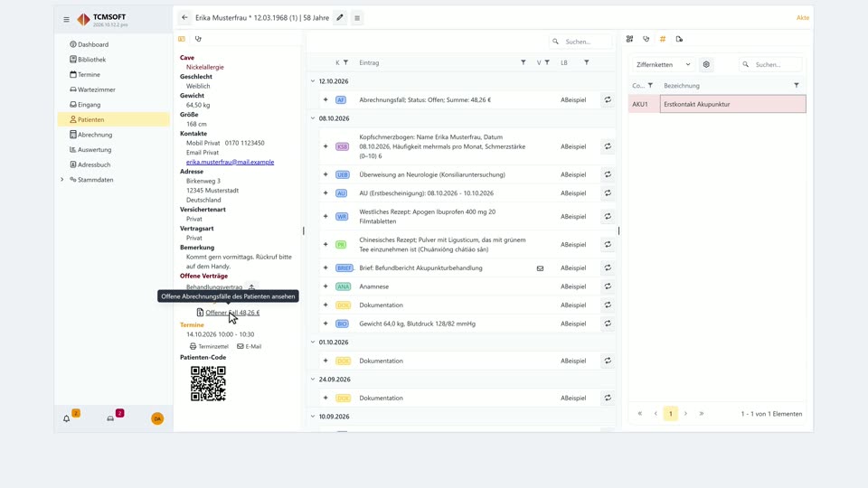Toggle the hamburger sidebar menu
868x488 pixels.
(x=66, y=19)
